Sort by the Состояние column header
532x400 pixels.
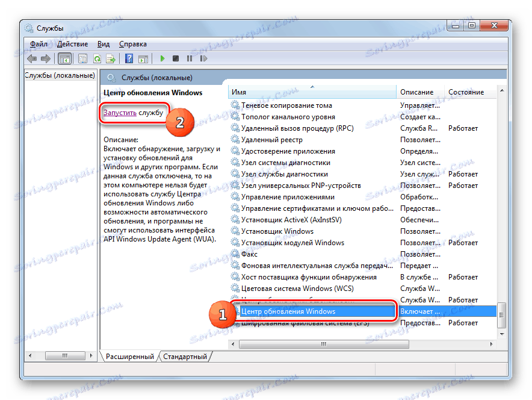[470, 92]
